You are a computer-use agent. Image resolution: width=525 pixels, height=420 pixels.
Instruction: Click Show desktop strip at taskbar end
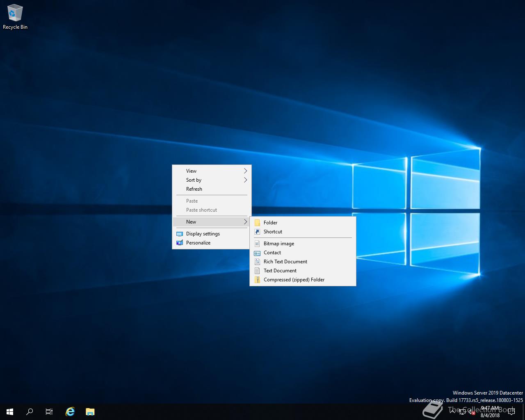point(524,411)
